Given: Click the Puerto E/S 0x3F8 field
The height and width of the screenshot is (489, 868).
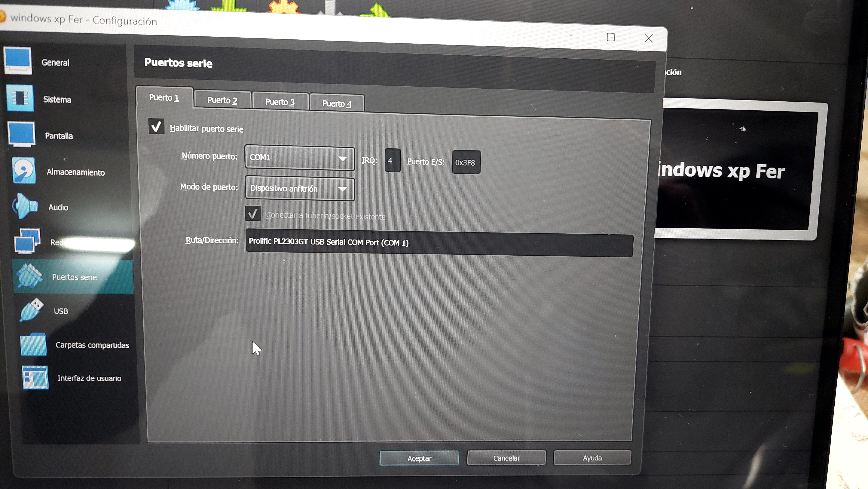Looking at the screenshot, I should (x=466, y=162).
